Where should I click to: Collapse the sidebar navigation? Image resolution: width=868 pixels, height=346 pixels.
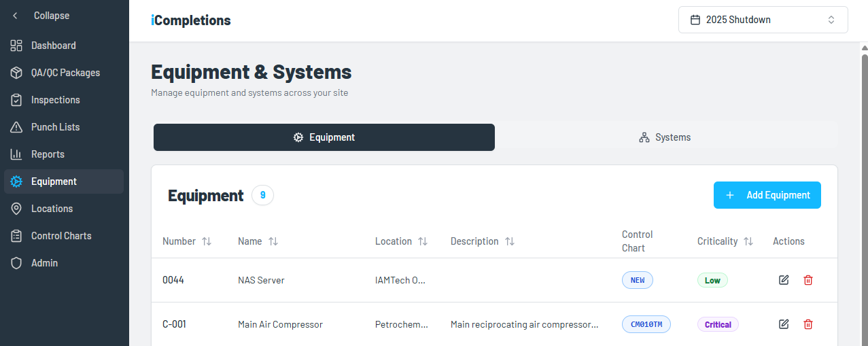[x=41, y=16]
